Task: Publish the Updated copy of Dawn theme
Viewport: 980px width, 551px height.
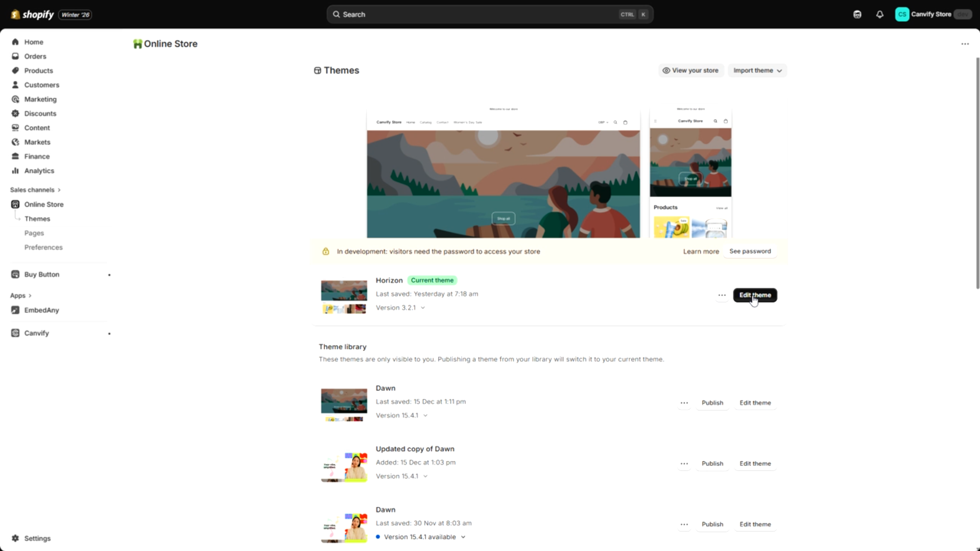Action: point(712,464)
